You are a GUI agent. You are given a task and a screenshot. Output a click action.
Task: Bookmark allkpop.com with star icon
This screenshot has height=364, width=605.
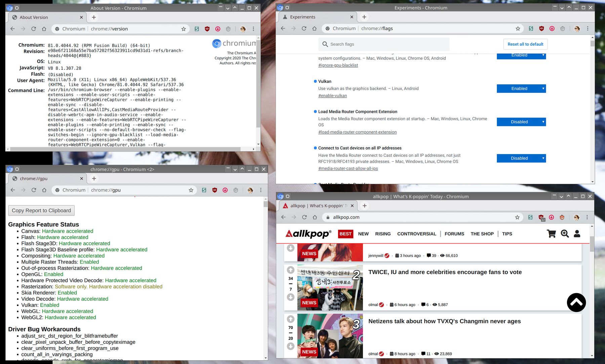click(x=517, y=217)
